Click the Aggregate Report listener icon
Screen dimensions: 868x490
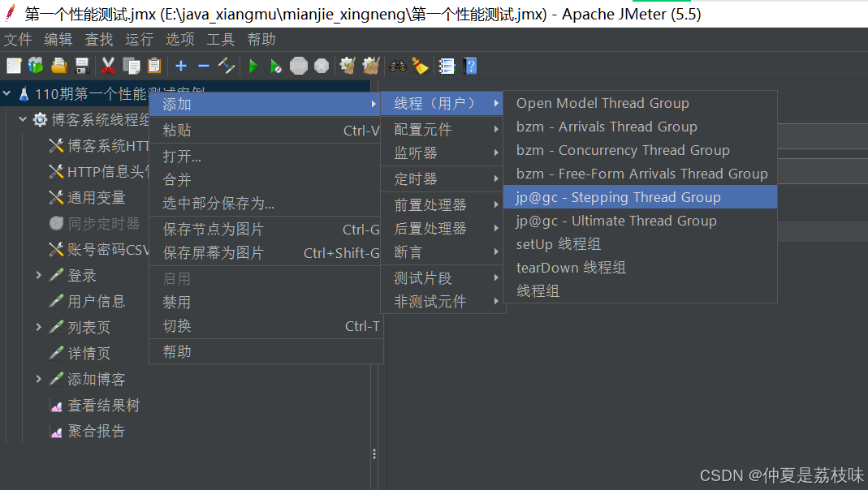click(56, 432)
